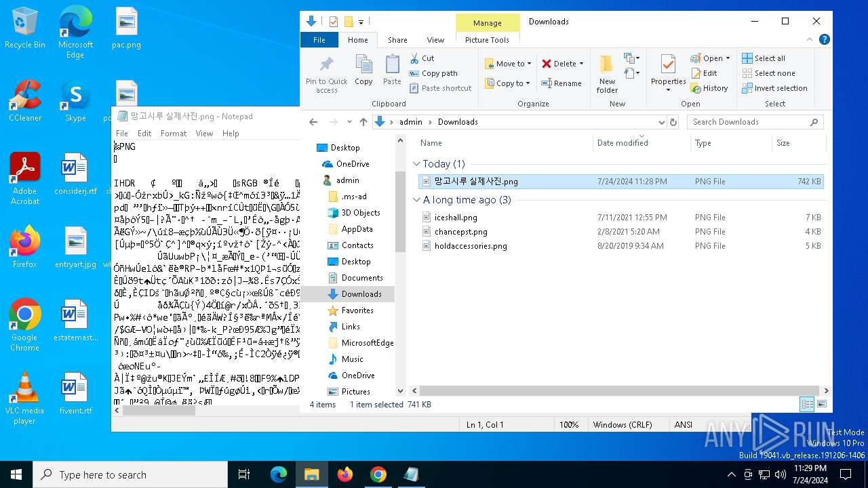The image size is (868, 488).
Task: Open Move to dropdown
Action: (508, 64)
